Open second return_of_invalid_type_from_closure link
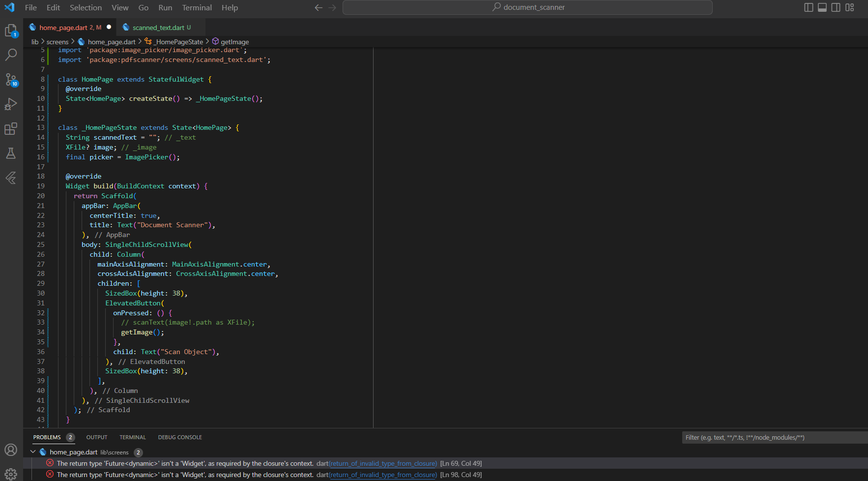Viewport: 868px width, 481px height. [x=383, y=475]
